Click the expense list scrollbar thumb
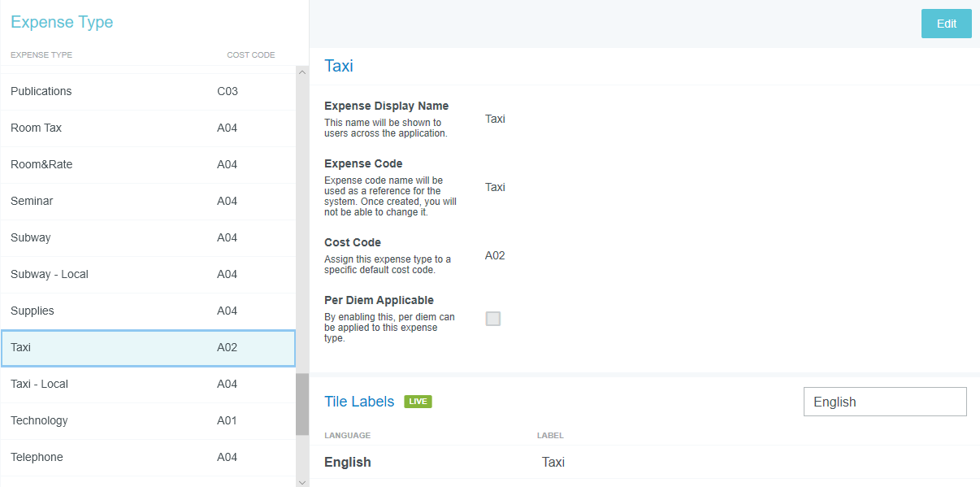The height and width of the screenshot is (487, 980). click(302, 404)
